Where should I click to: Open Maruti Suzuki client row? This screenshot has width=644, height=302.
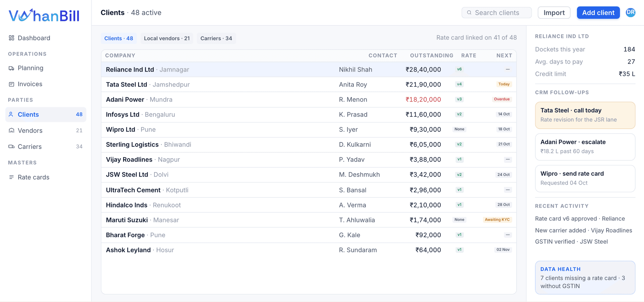[x=309, y=220]
